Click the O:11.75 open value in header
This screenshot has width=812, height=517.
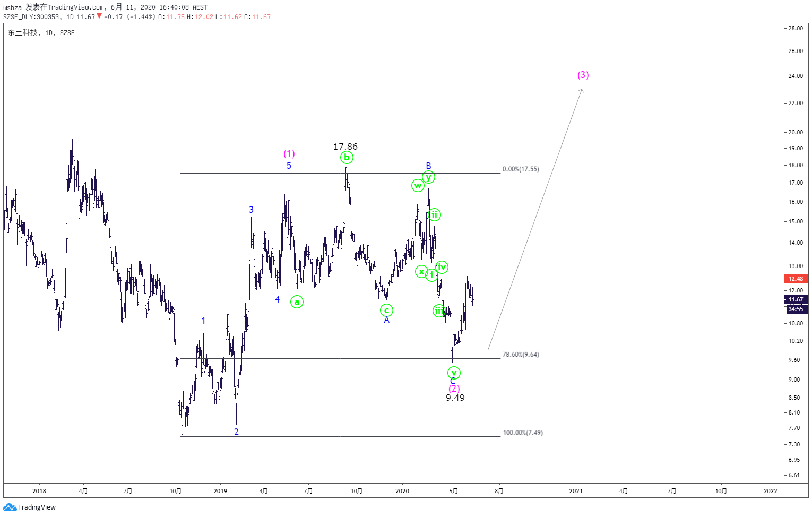[171, 17]
